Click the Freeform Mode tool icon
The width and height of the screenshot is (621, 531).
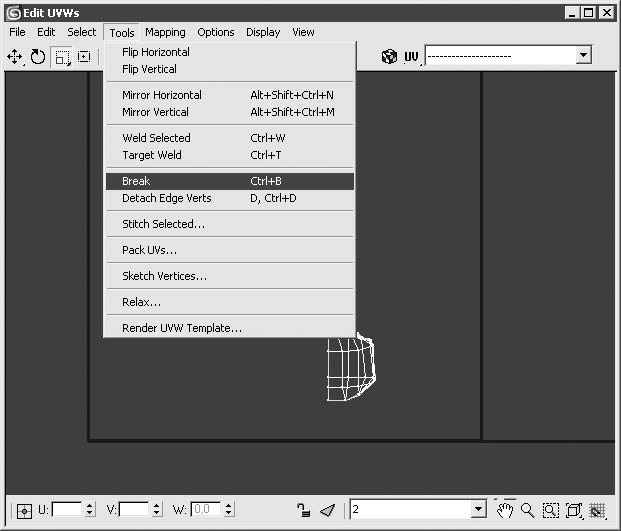pos(84,57)
